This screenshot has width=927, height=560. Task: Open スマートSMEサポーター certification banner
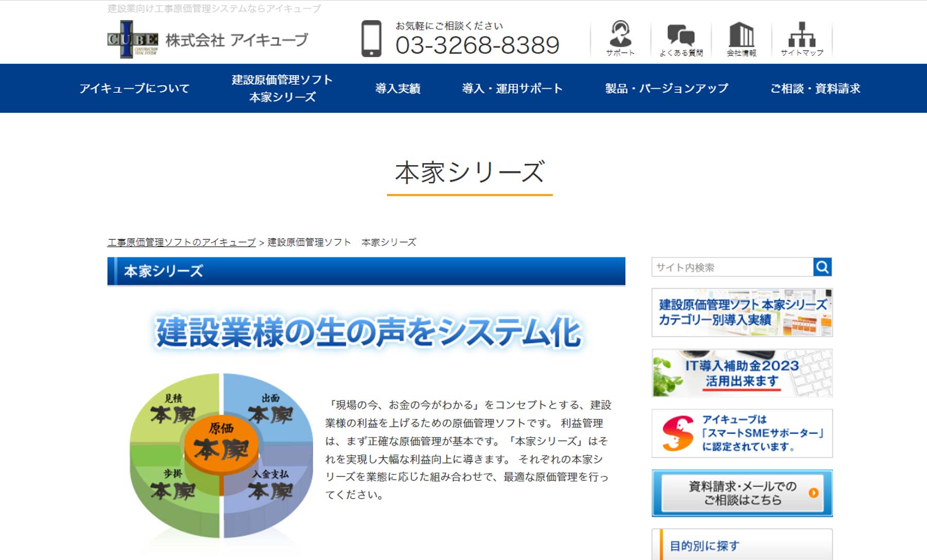pos(742,433)
